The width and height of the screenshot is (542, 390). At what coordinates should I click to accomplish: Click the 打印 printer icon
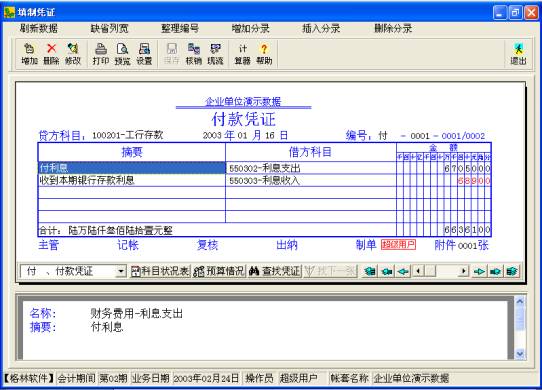[x=101, y=54]
